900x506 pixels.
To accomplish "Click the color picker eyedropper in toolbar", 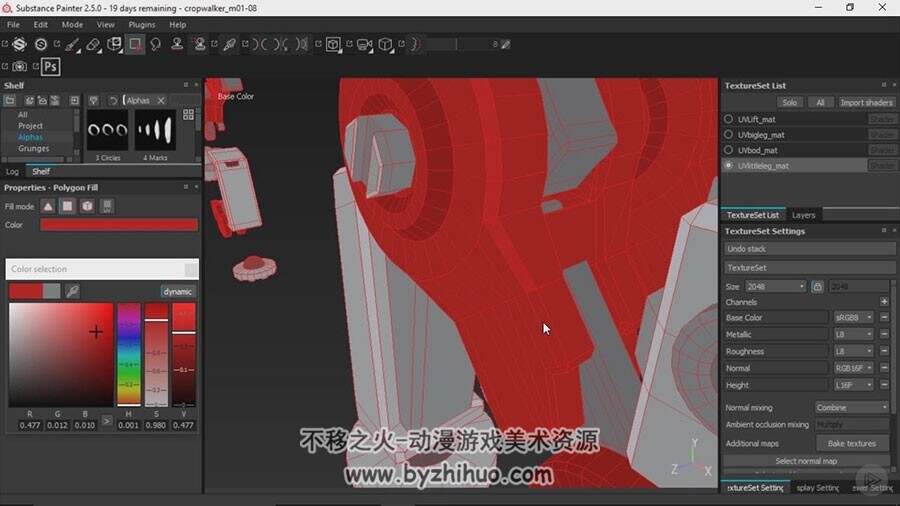I will point(230,45).
